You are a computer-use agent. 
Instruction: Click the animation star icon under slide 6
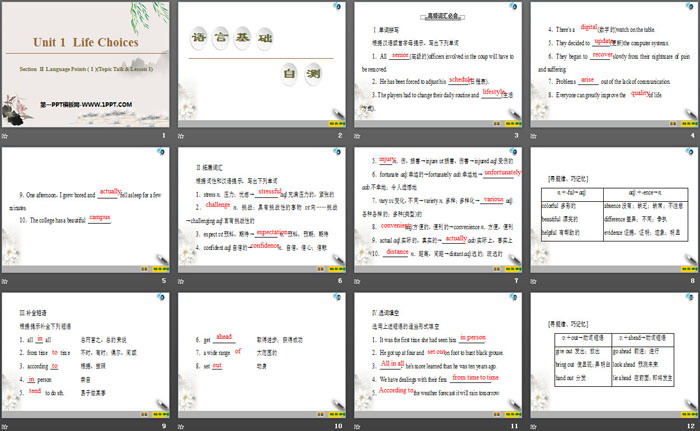[181, 281]
